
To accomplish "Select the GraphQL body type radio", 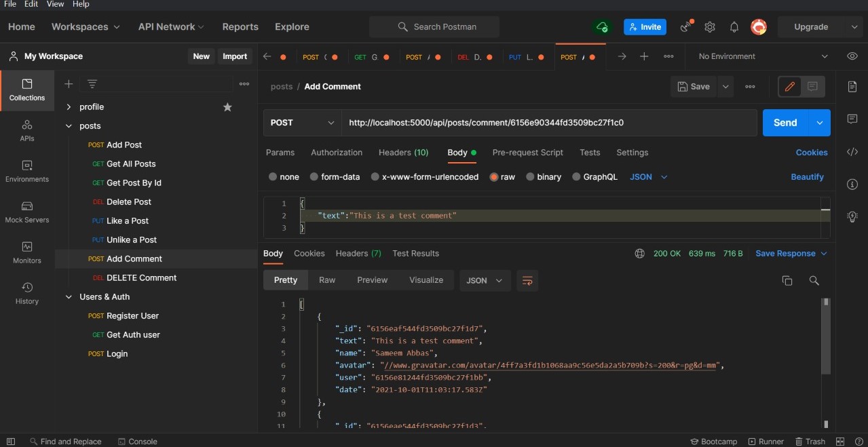I will (576, 176).
